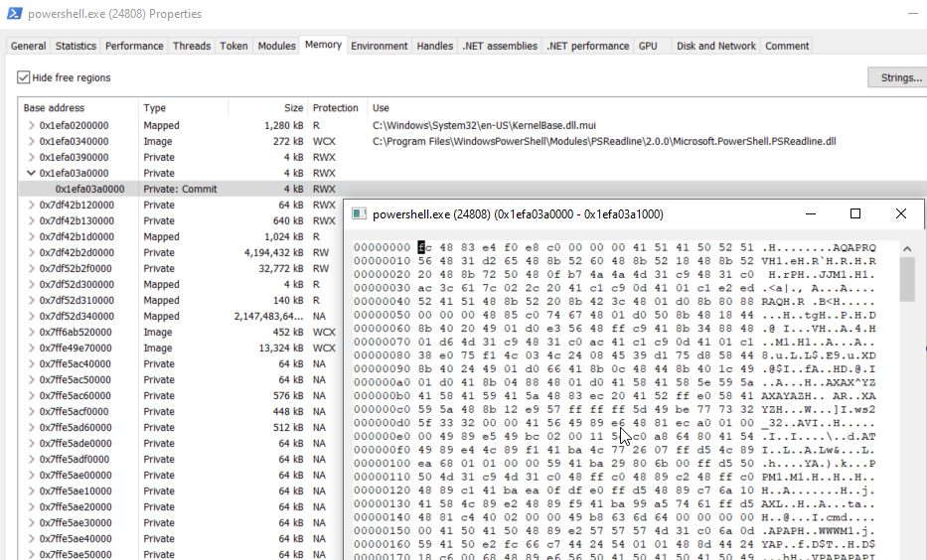Open the GPU tab
The width and height of the screenshot is (927, 560).
(648, 46)
